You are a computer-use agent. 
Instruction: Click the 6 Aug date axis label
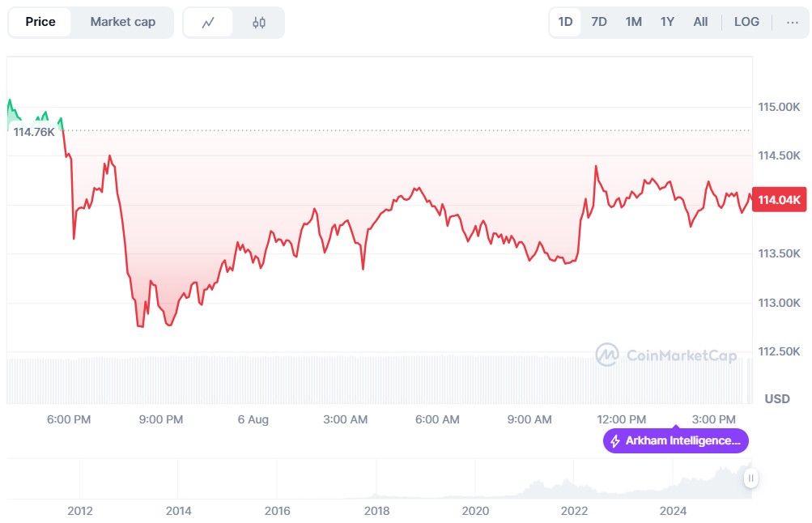[253, 419]
